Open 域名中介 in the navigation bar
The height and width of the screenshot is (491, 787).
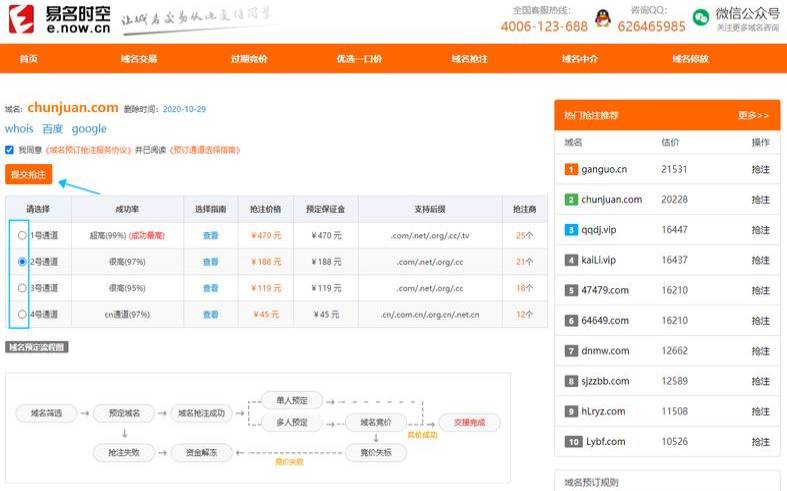point(580,59)
